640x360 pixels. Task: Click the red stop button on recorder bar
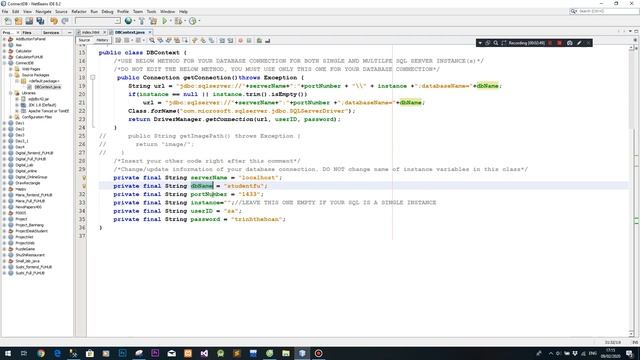coord(559,43)
